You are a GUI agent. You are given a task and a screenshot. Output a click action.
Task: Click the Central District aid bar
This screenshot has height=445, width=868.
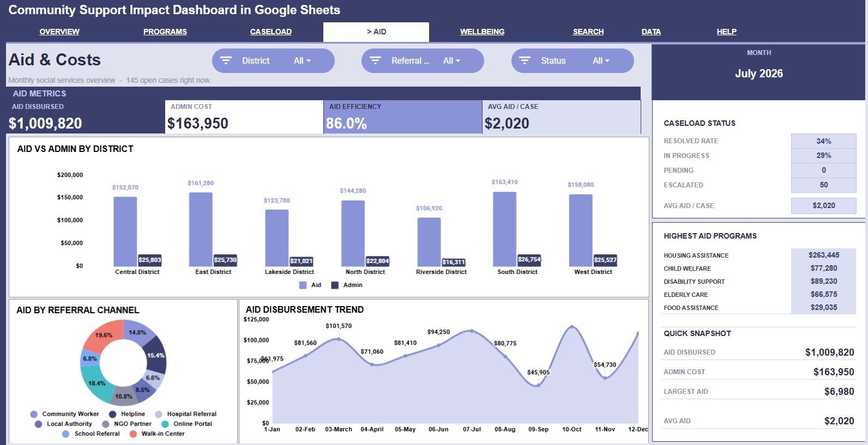(125, 231)
